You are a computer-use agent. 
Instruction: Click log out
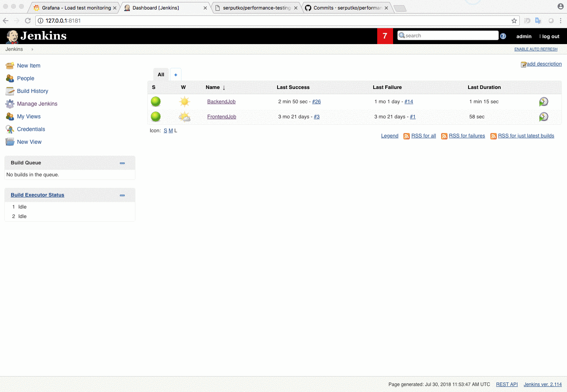point(550,37)
